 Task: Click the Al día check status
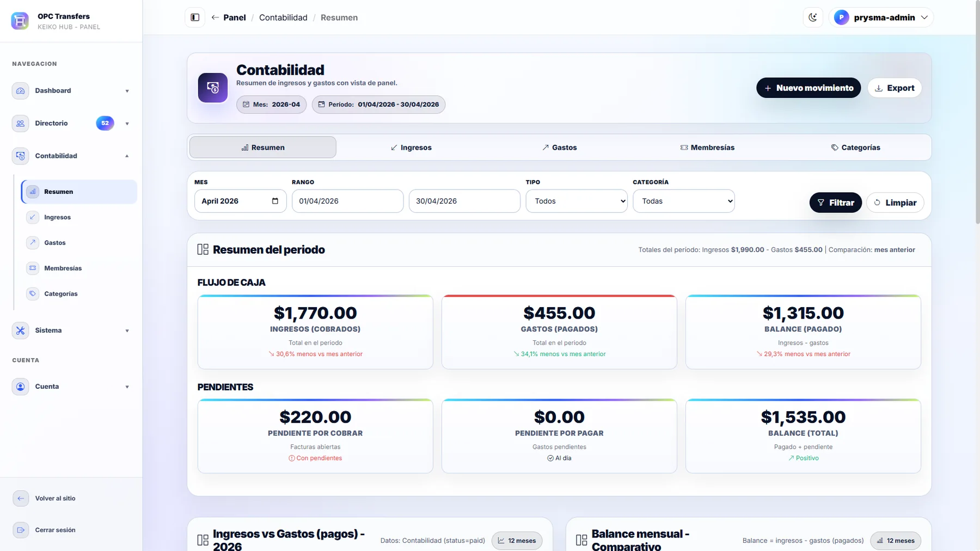click(x=559, y=458)
